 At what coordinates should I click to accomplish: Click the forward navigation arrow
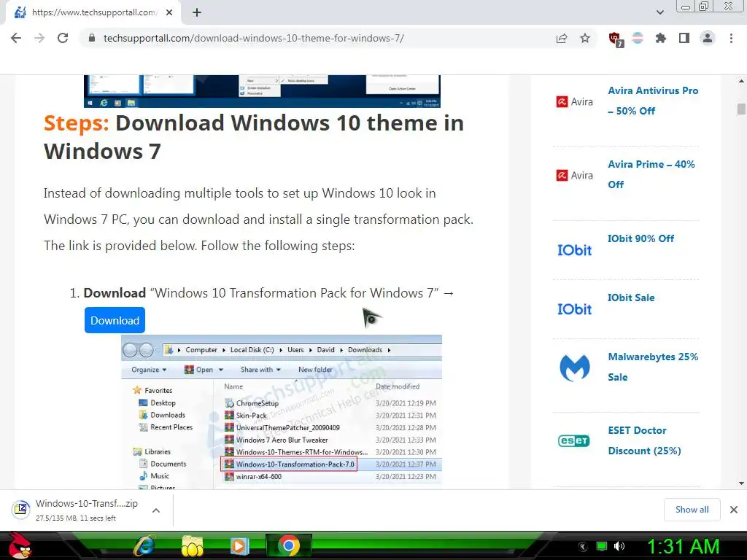click(39, 38)
